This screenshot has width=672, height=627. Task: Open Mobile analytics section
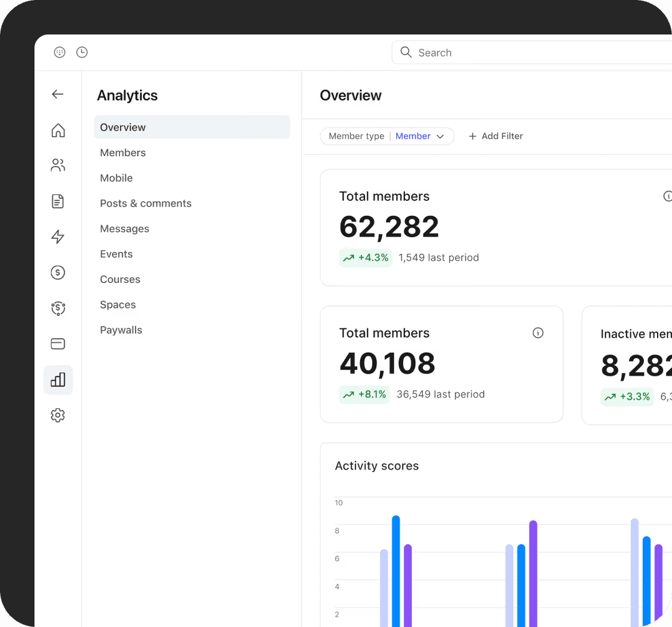coord(116,178)
